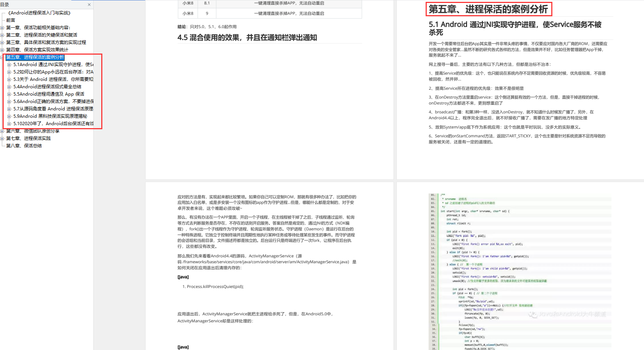Jump to 5.1Android 通过JNI实现守护进程 bookmark
The image size is (644, 350).
(53, 65)
